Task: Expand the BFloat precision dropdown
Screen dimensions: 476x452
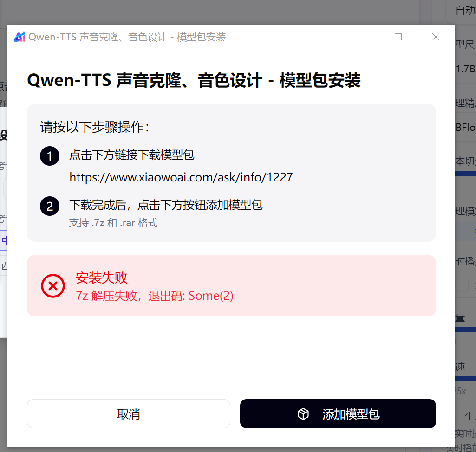Action: (465, 127)
